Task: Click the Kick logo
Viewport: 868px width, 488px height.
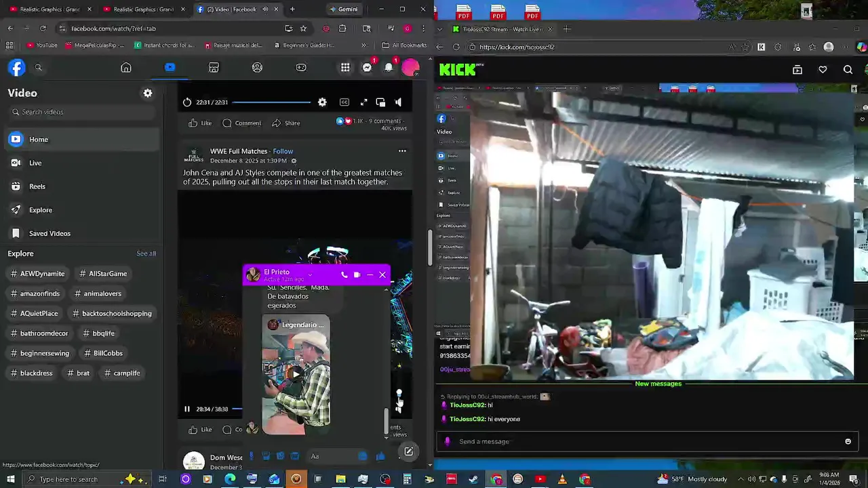Action: pos(458,69)
